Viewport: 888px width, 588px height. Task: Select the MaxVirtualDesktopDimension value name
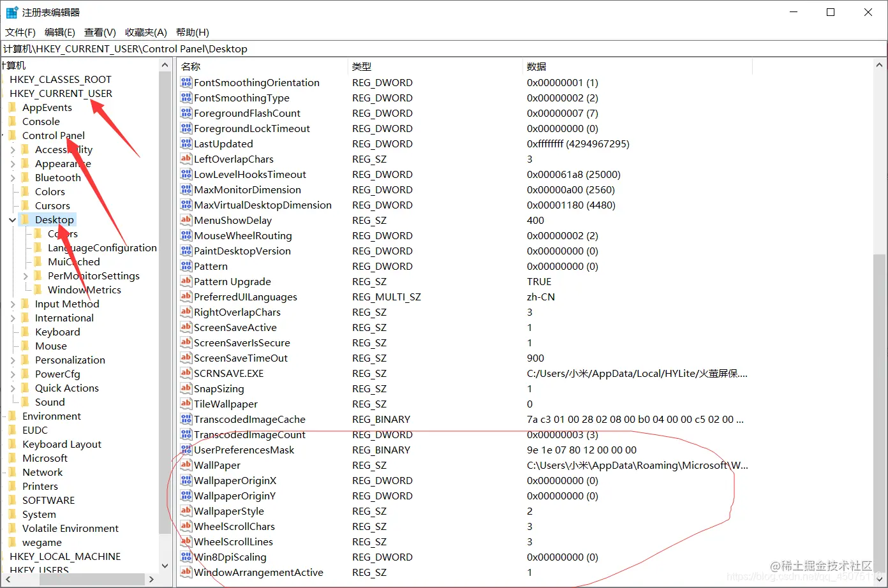(263, 205)
